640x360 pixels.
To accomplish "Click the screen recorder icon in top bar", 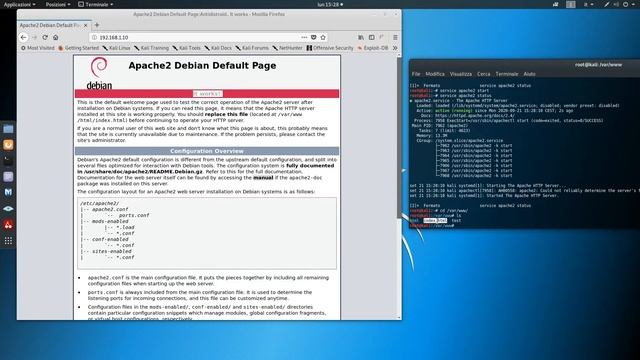I will [556, 4].
